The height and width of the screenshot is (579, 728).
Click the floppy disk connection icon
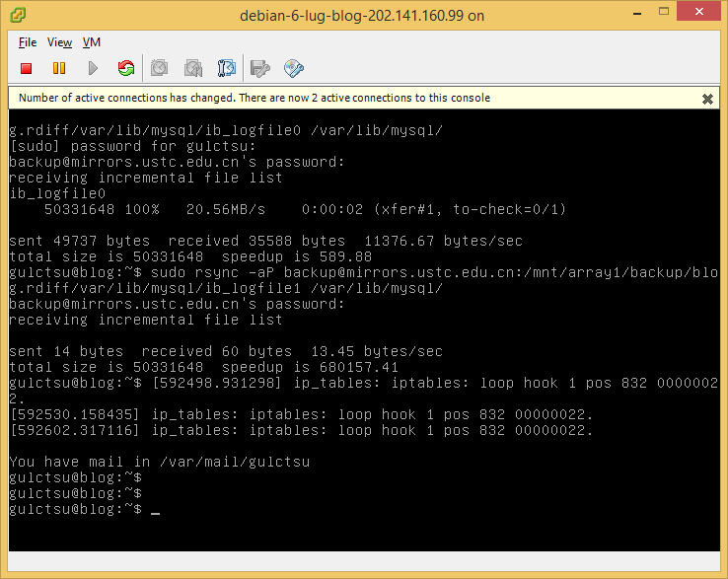coord(260,68)
